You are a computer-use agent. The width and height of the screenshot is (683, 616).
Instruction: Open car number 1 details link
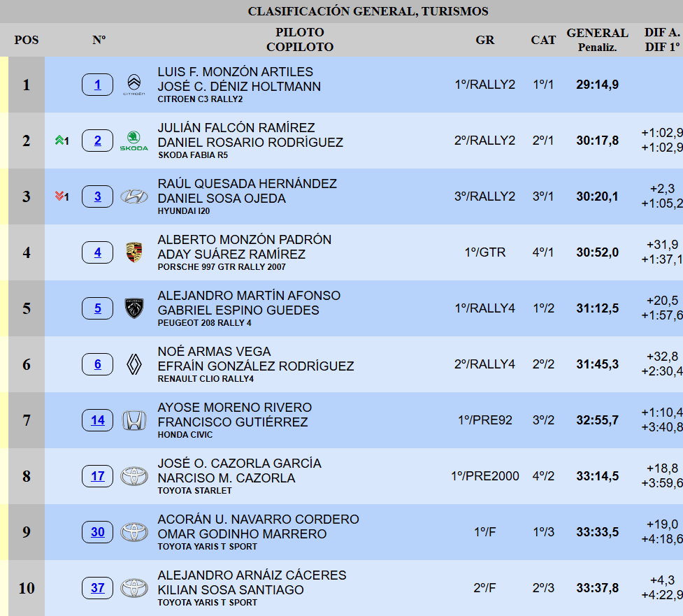[98, 85]
